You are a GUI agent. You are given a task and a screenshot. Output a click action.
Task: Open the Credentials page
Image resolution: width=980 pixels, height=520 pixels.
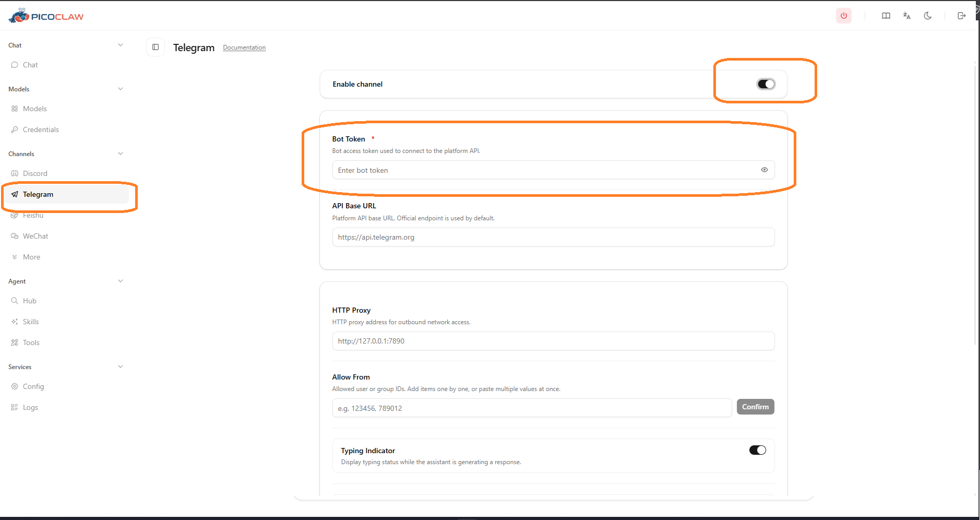click(x=66, y=129)
